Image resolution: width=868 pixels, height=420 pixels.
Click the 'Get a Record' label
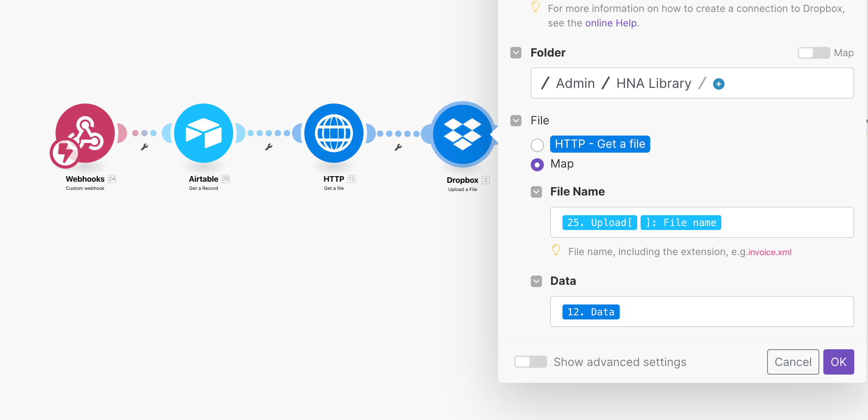pos(204,188)
